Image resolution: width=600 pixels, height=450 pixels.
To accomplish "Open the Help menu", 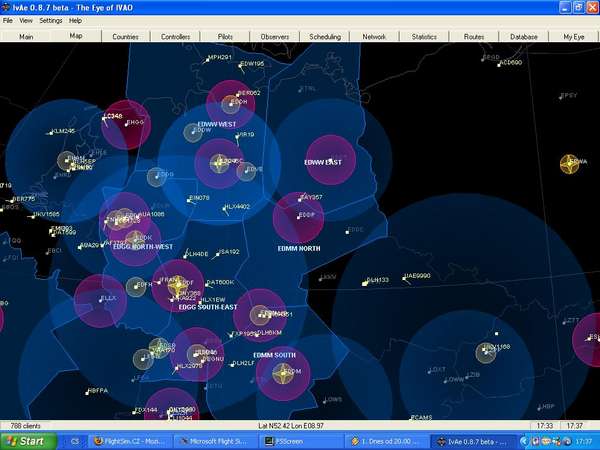I will [x=76, y=20].
